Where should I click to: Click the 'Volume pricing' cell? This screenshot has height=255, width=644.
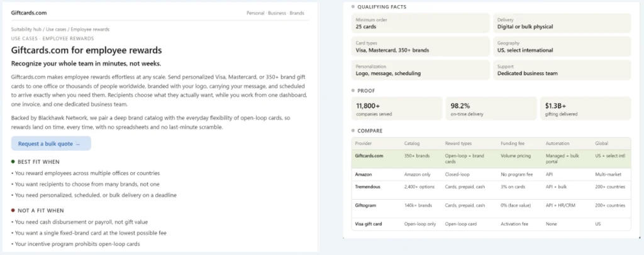pyautogui.click(x=516, y=156)
